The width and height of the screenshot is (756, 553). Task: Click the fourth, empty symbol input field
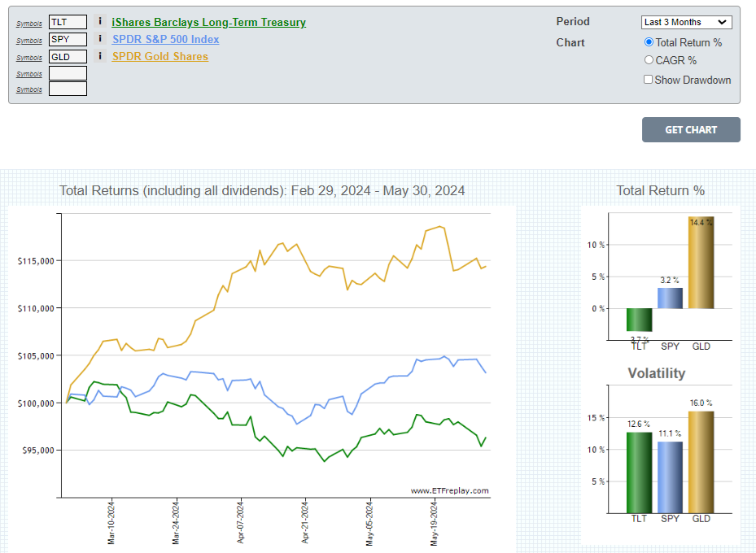[68, 73]
